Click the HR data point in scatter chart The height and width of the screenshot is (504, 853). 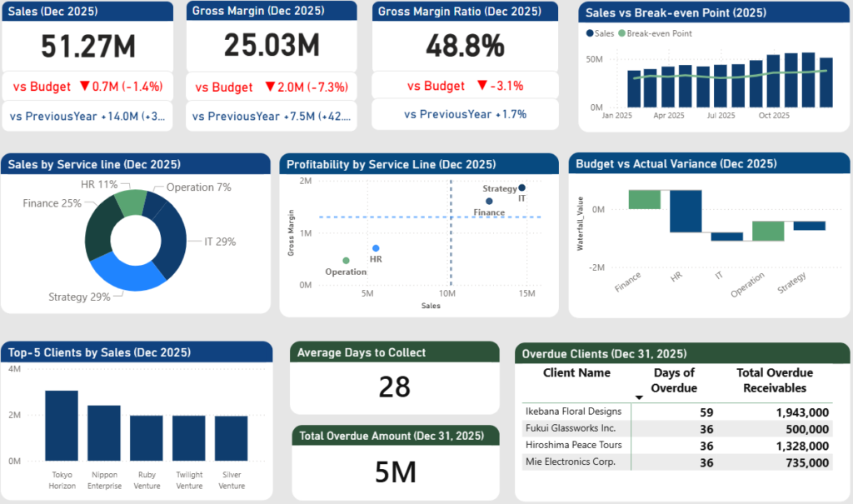pos(376,248)
